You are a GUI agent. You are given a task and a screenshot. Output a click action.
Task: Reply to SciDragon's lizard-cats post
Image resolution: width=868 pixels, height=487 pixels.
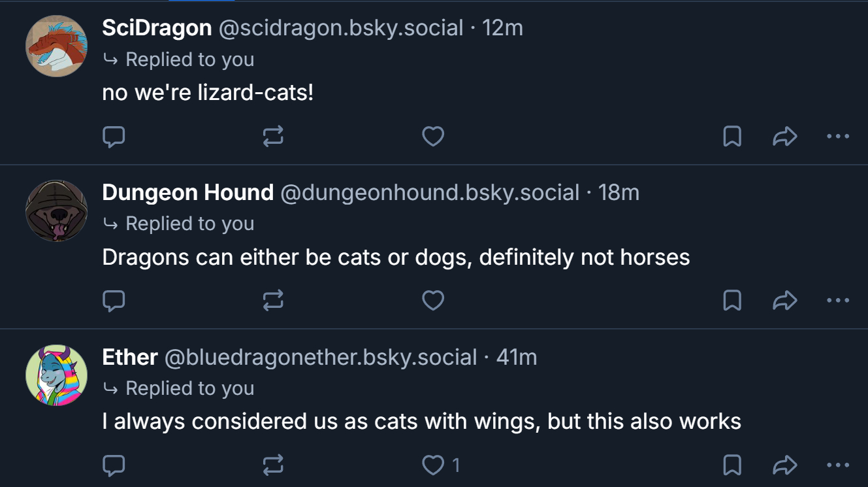point(114,136)
